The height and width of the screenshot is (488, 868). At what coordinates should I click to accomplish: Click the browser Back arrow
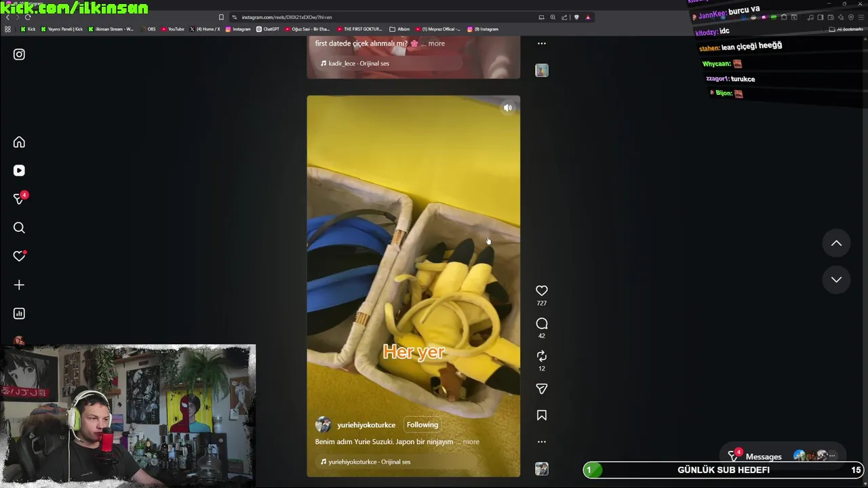(7, 17)
